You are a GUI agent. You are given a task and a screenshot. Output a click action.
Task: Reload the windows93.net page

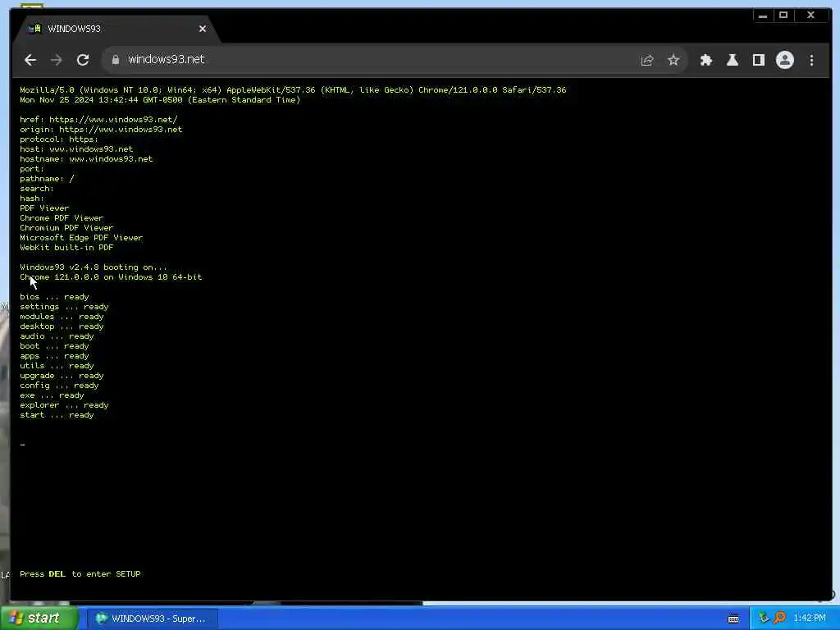83,60
